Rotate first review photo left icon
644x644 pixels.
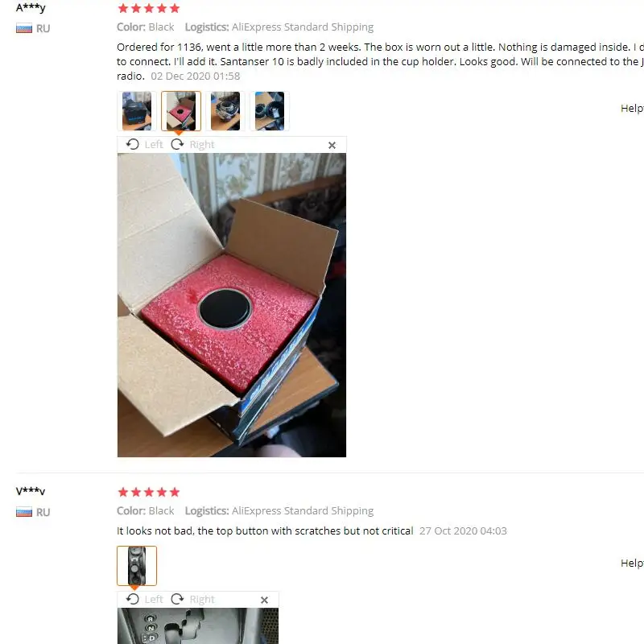(132, 145)
